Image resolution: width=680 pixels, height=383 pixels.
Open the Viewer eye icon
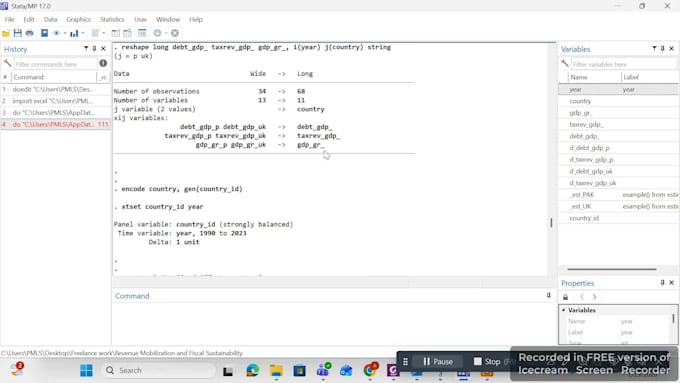56,33
